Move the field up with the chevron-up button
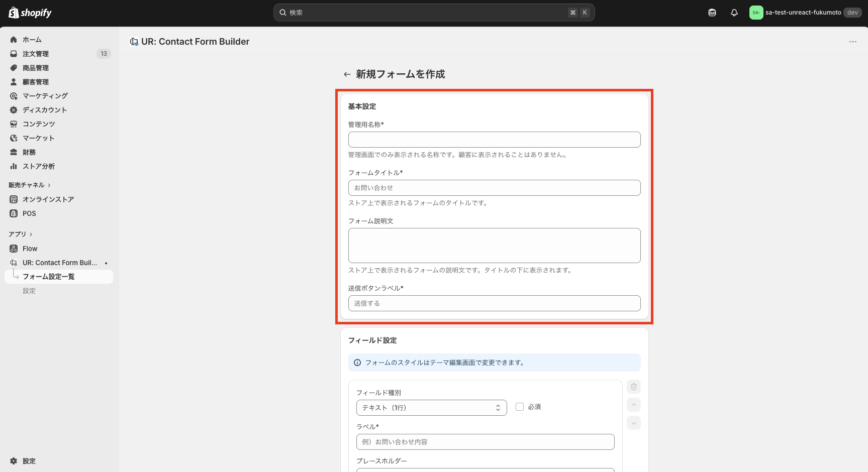 (634, 405)
